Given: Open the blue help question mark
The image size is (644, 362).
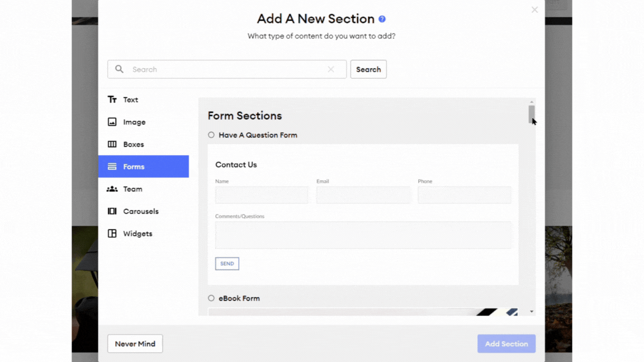Looking at the screenshot, I should pos(382,18).
